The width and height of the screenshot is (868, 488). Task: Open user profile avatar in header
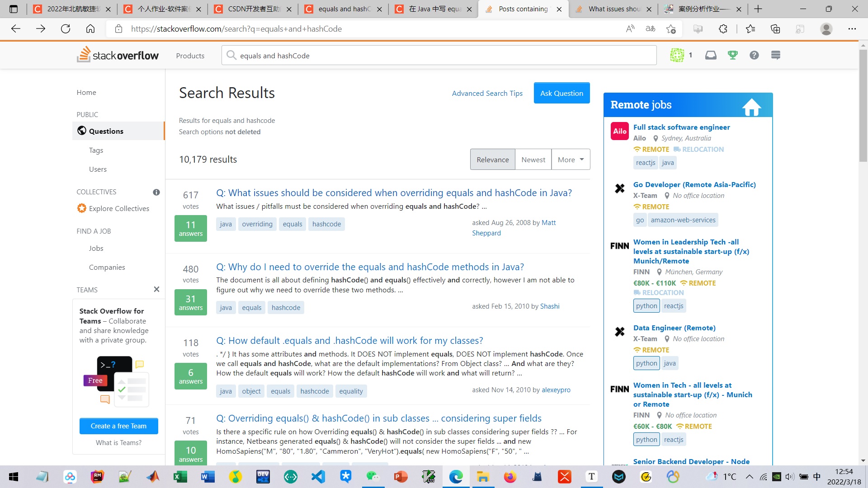tap(677, 55)
